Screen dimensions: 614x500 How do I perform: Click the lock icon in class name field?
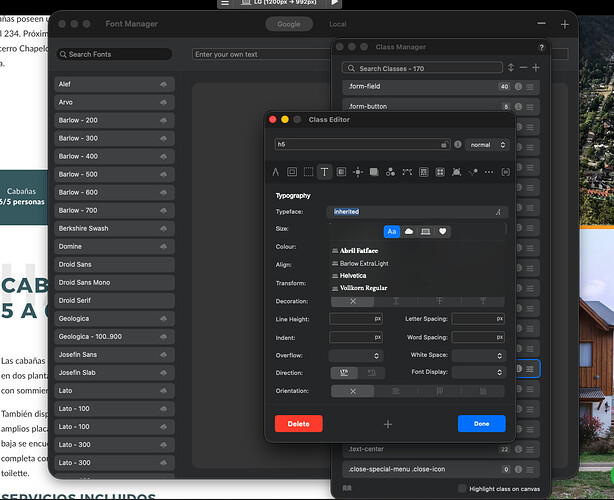[x=443, y=144]
